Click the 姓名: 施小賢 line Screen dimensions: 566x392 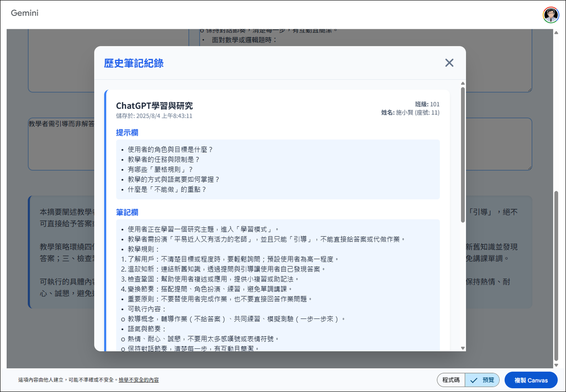tap(411, 113)
